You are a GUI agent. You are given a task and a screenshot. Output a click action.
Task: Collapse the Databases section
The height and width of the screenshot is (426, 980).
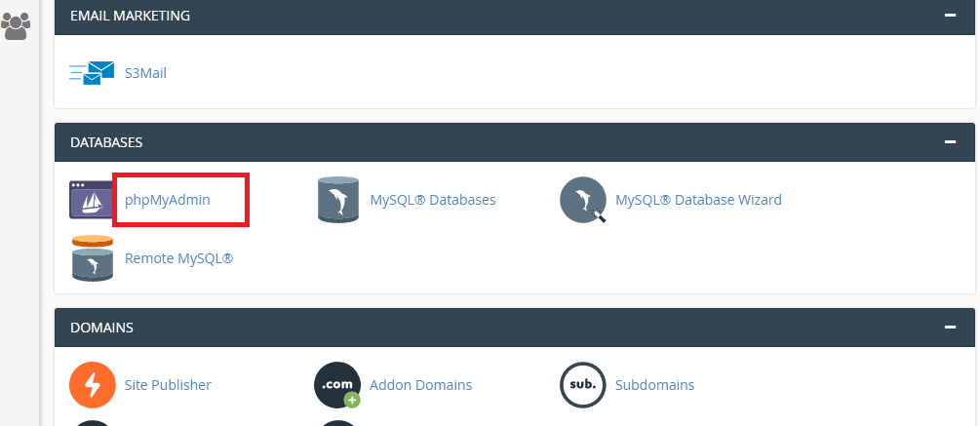click(x=950, y=142)
